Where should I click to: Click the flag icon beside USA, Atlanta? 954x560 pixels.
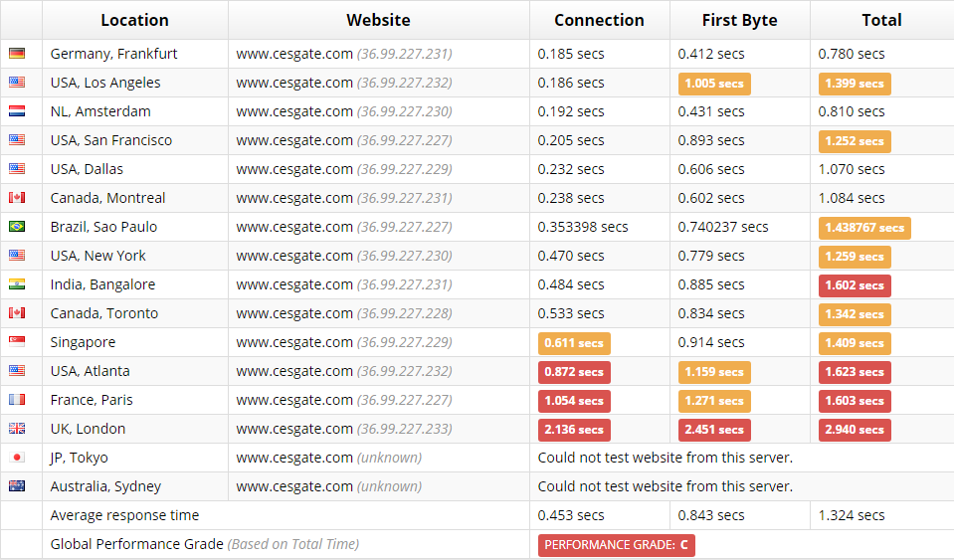pyautogui.click(x=17, y=370)
